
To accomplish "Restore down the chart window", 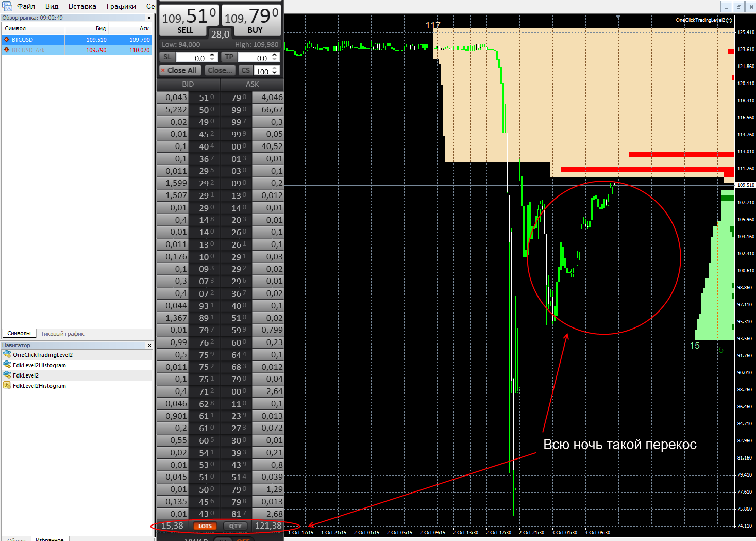I will click(738, 7).
